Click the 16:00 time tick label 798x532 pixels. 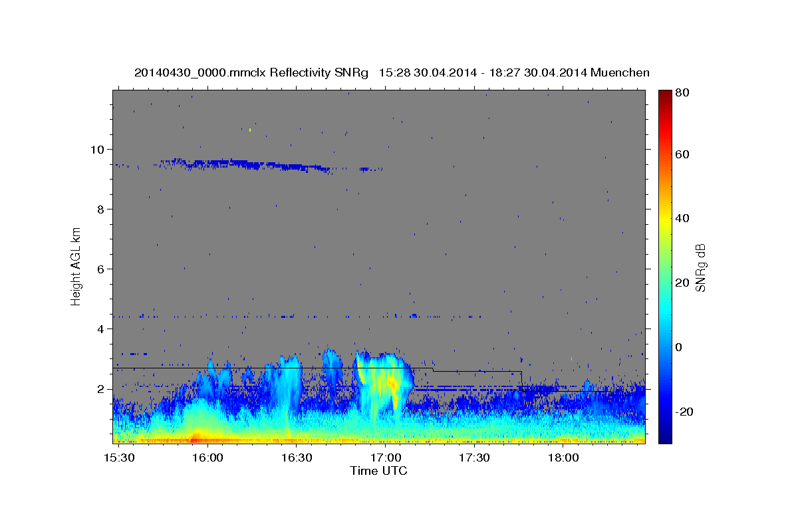coord(207,458)
